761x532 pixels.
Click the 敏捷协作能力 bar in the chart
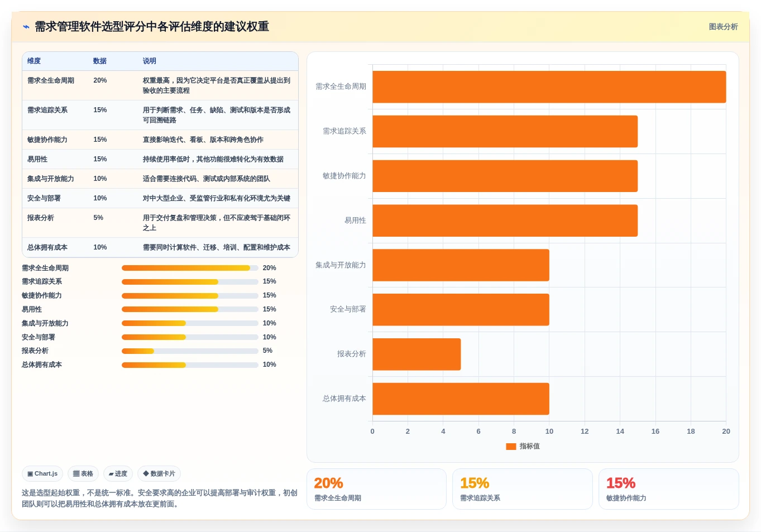pyautogui.click(x=505, y=176)
